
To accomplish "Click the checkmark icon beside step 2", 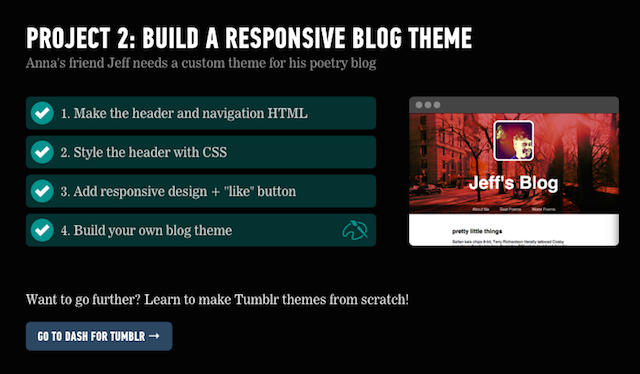I will pyautogui.click(x=42, y=152).
